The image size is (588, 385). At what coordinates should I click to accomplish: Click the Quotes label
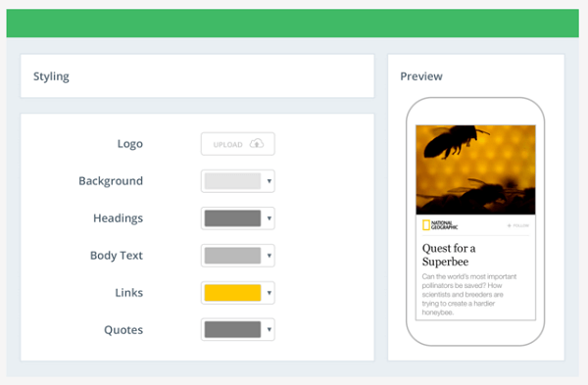coord(123,330)
